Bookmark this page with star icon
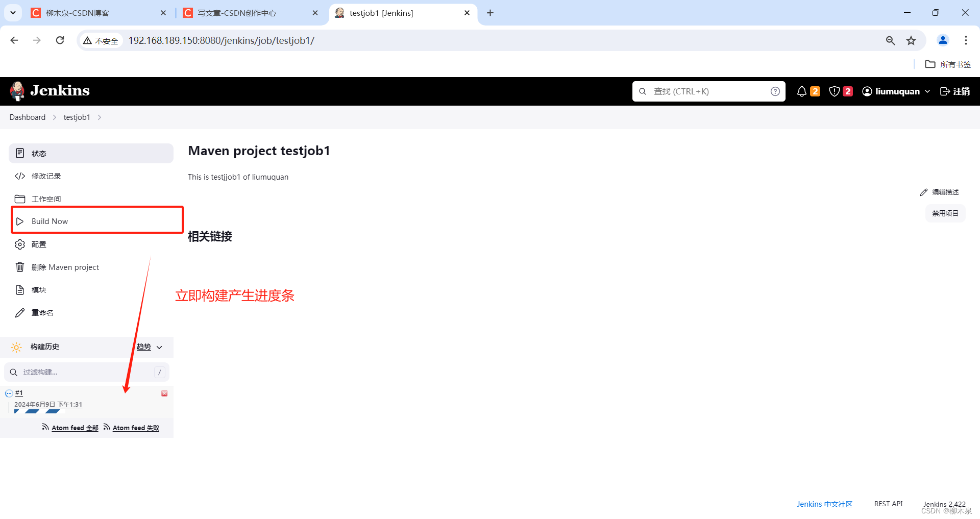This screenshot has width=980, height=519. click(911, 40)
